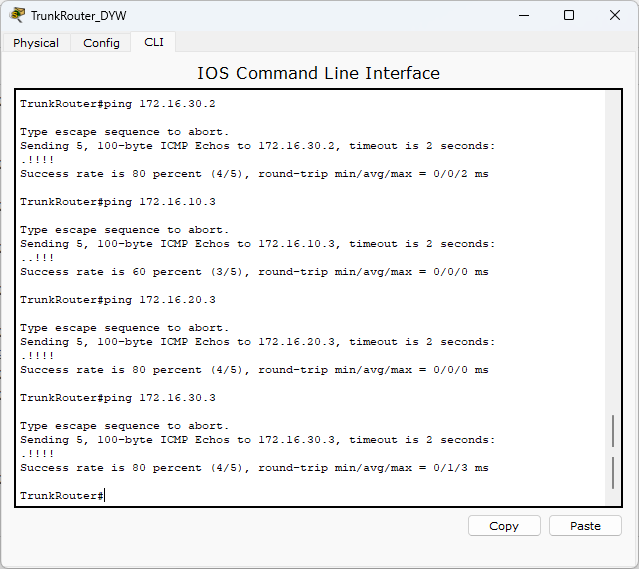639x569 pixels.
Task: Click the 'IOS Command Line Interface' heading
Action: (x=319, y=73)
